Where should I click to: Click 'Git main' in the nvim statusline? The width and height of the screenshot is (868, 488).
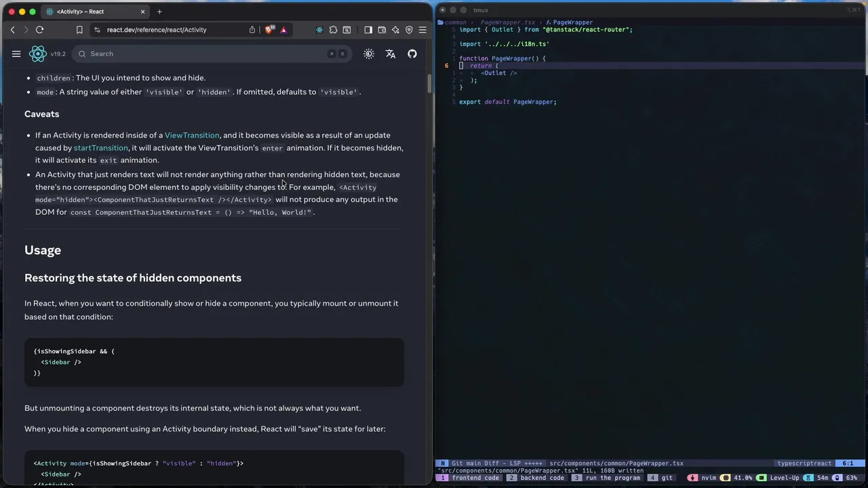(x=467, y=464)
